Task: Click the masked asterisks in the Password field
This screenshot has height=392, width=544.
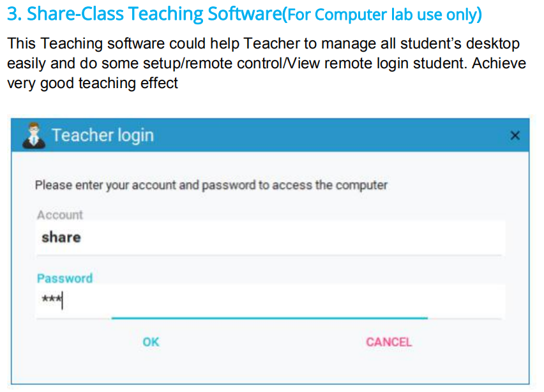Action: 50,299
